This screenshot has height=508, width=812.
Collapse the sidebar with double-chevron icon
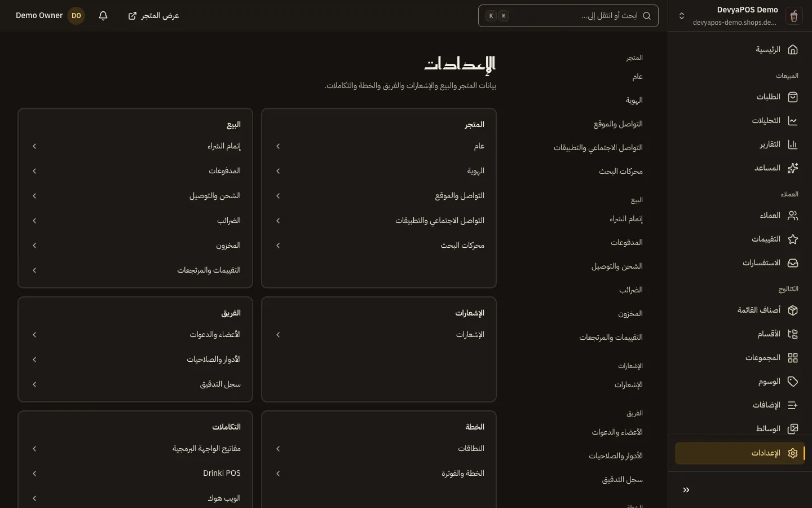coord(686,490)
